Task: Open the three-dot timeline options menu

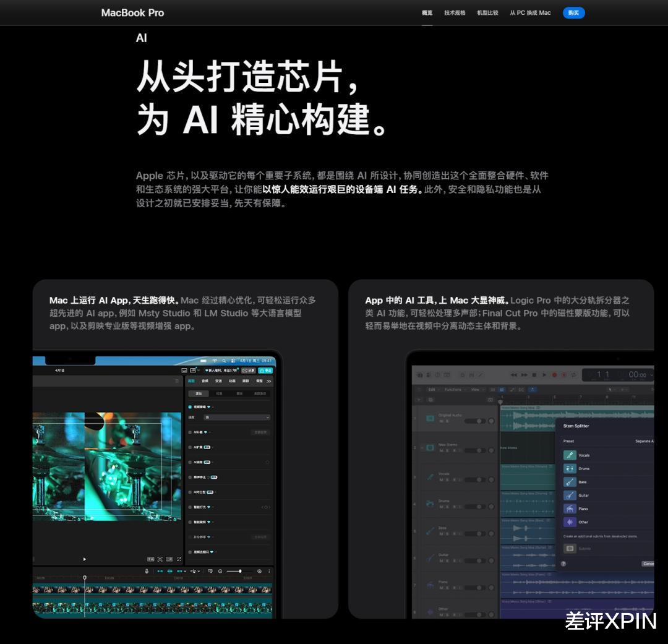Action: pos(269,571)
